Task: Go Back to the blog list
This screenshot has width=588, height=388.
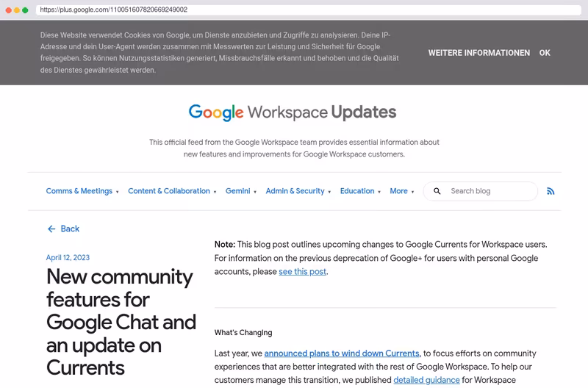Action: pos(70,229)
